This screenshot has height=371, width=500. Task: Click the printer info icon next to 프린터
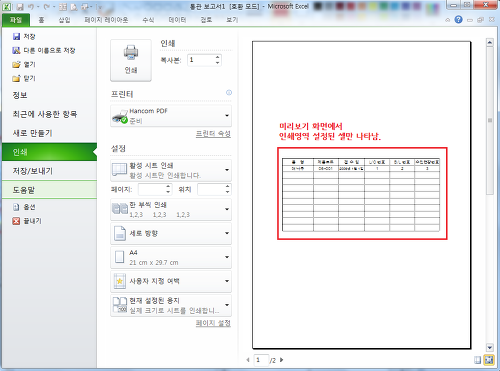[229, 92]
